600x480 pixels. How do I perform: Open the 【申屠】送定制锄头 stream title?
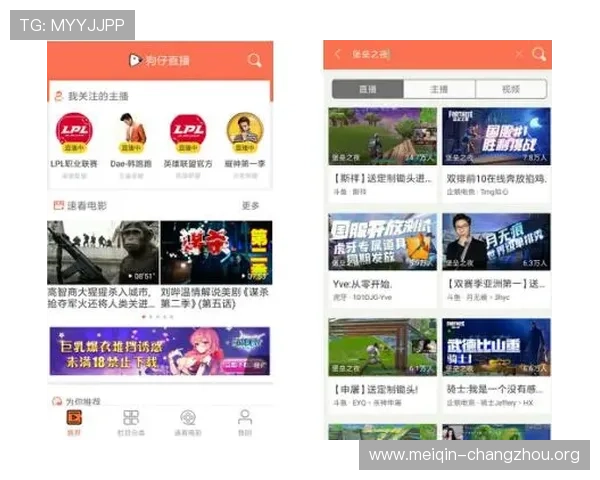pos(376,390)
